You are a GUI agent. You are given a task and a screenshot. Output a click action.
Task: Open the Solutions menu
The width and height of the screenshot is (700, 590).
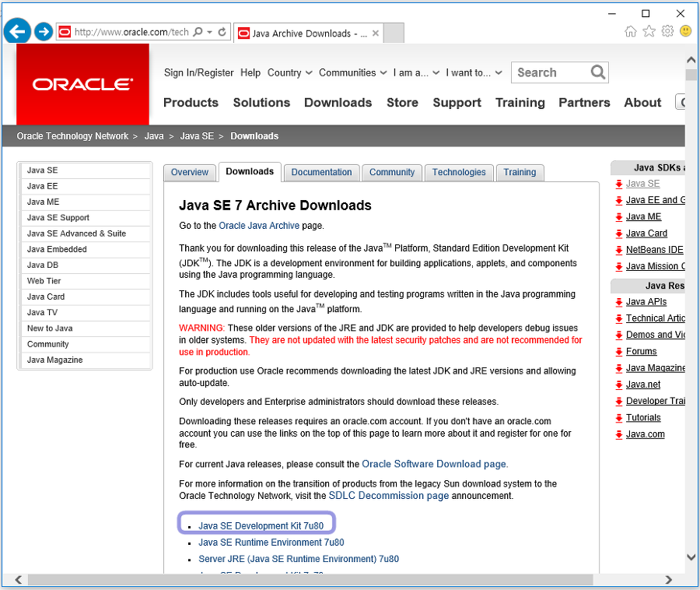261,102
